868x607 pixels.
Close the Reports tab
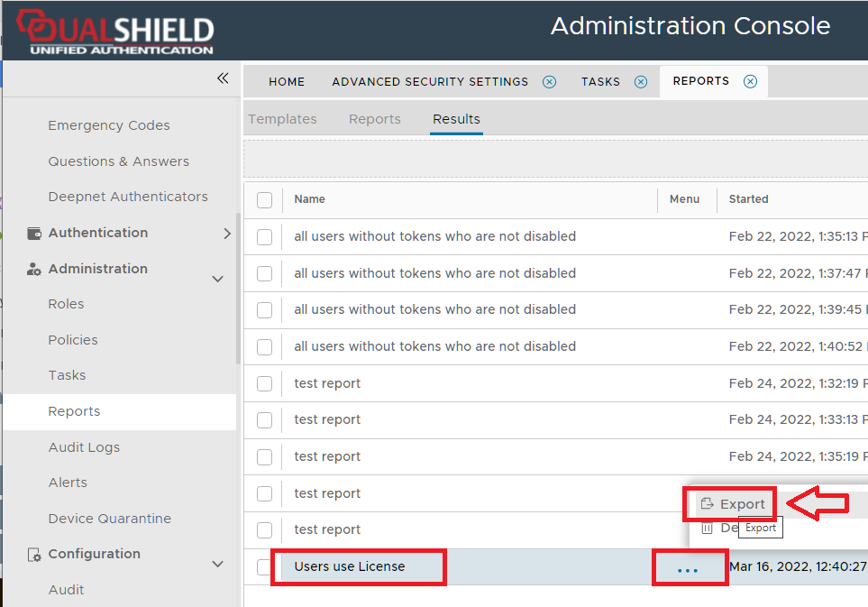[x=750, y=81]
